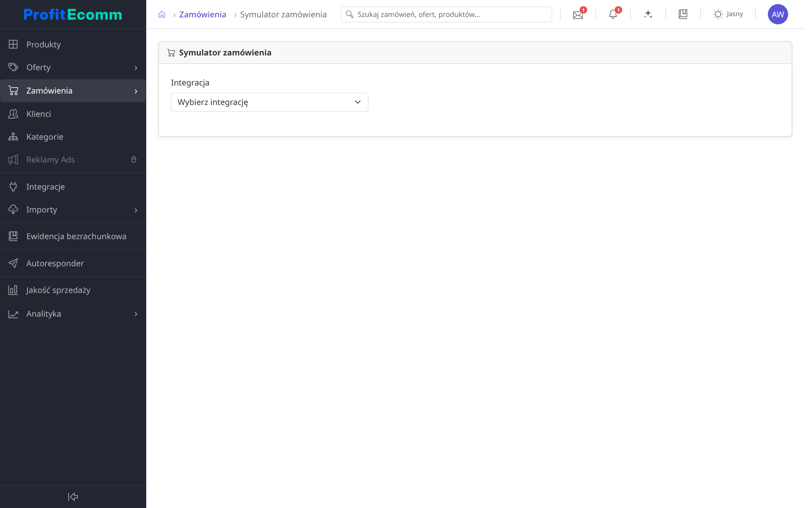
Task: Click the Jakość sprzedaży bar chart icon
Action: pyautogui.click(x=13, y=290)
